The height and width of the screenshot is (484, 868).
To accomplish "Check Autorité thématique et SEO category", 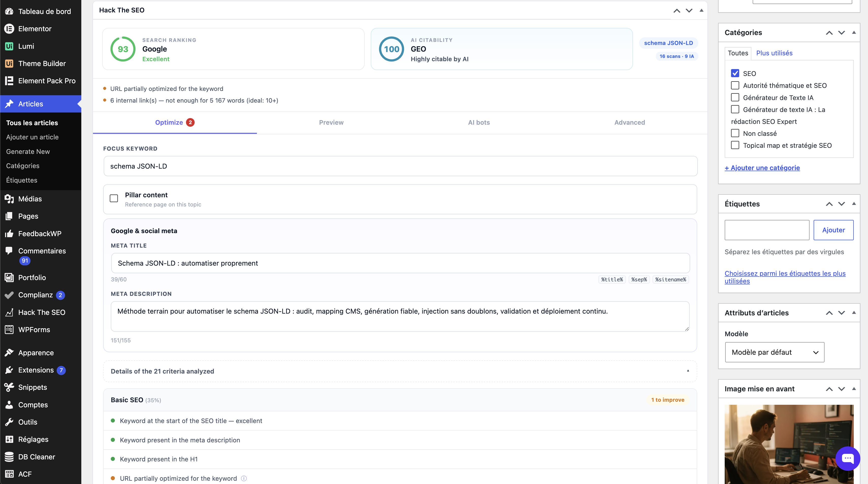I will pyautogui.click(x=735, y=85).
